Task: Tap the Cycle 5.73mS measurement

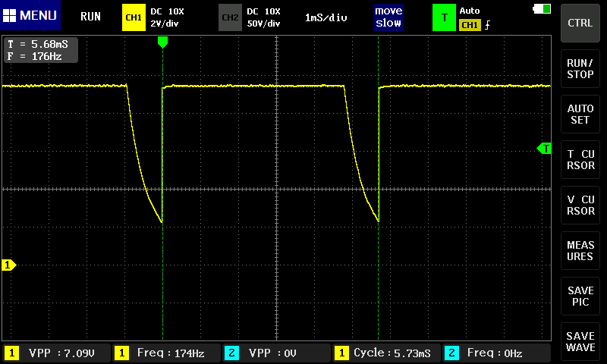Action: [x=386, y=353]
